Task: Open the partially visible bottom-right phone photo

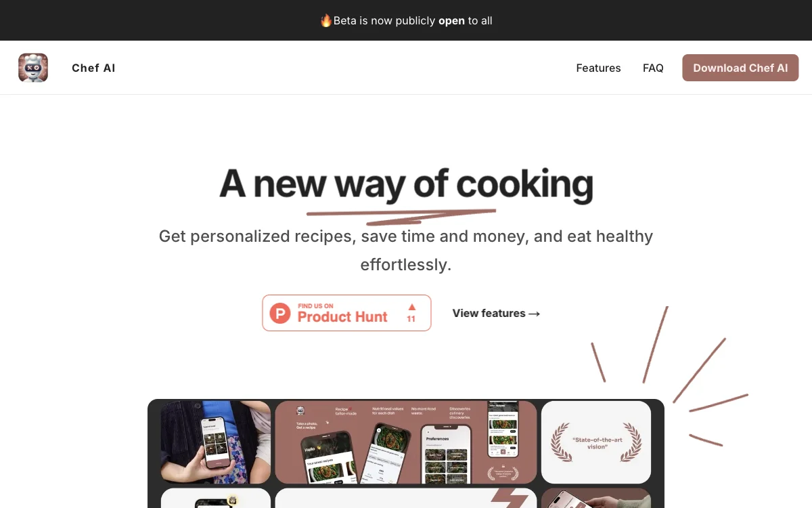Action: click(596, 498)
